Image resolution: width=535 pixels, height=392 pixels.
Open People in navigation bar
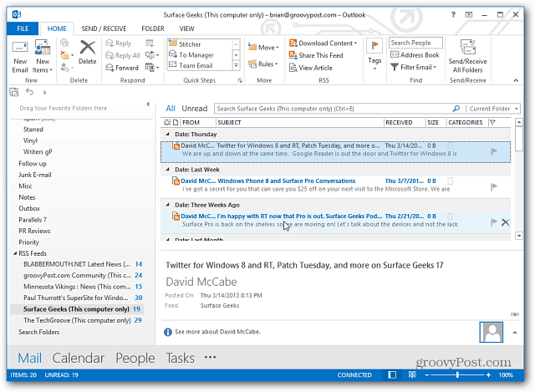coord(135,358)
